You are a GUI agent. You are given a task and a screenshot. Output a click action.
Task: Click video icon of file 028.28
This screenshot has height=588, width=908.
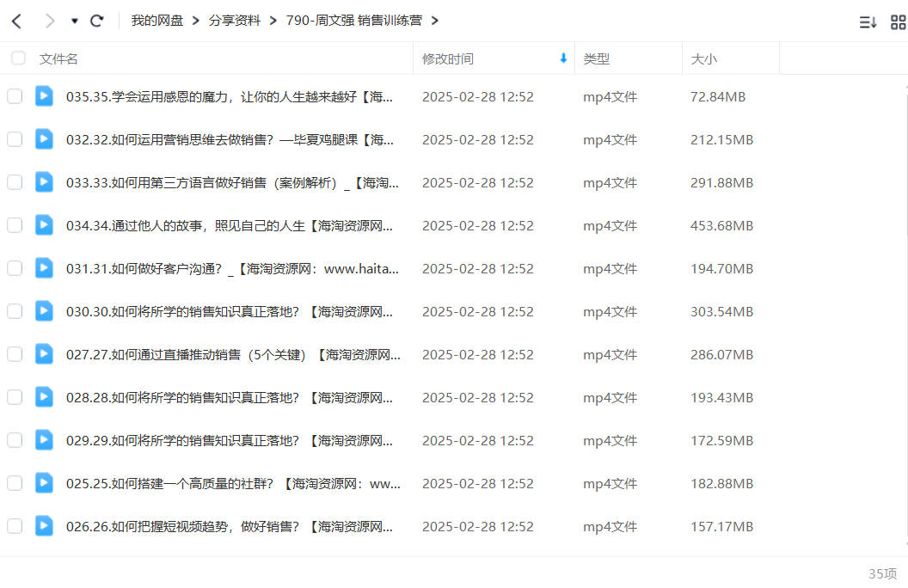(x=44, y=397)
